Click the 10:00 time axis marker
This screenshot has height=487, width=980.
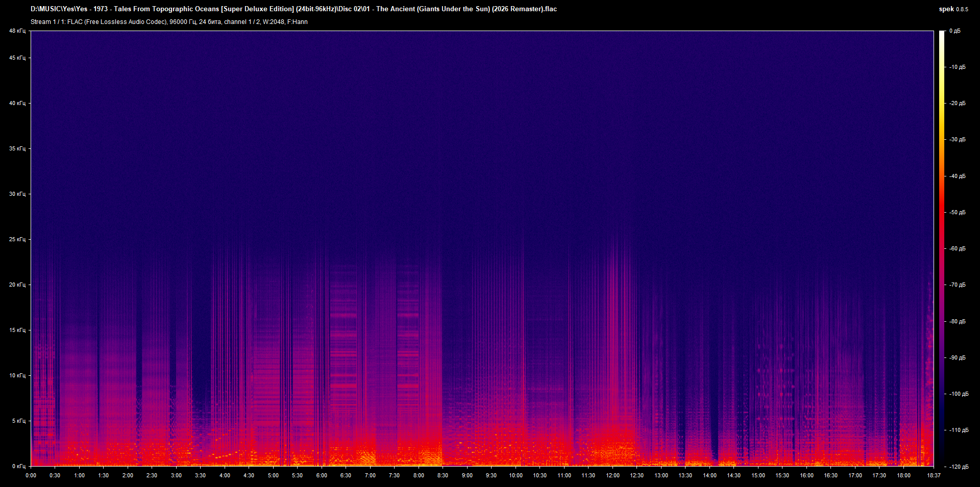[516, 475]
